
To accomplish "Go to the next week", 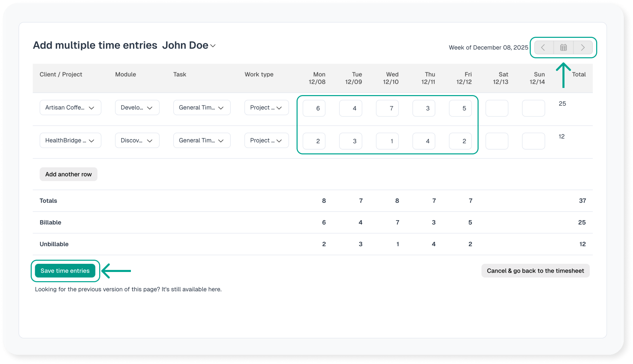I will (583, 47).
